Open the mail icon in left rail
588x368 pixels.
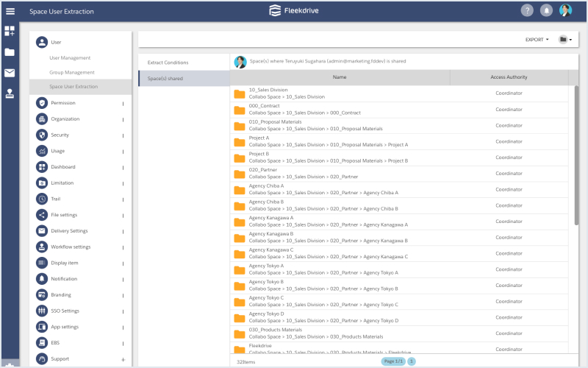pyautogui.click(x=10, y=73)
